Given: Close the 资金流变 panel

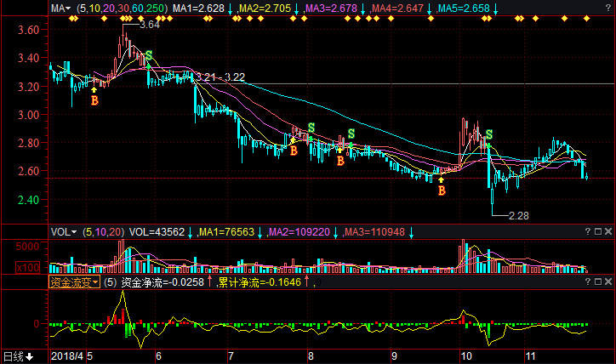Looking at the screenshot, I should pyautogui.click(x=608, y=282).
